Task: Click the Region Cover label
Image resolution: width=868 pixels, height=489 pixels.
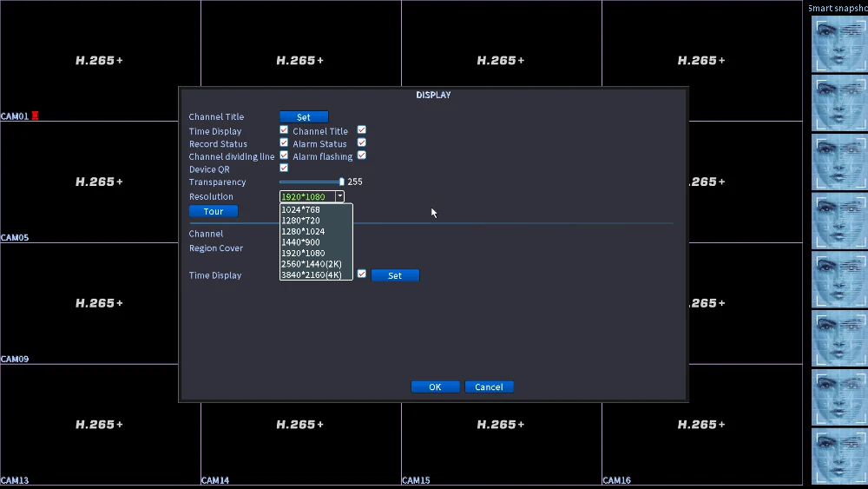Action: [216, 248]
